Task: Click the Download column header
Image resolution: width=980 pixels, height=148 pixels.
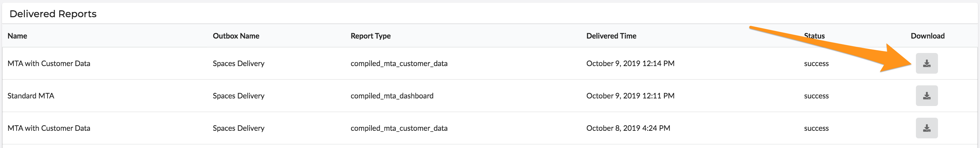Action: tap(928, 36)
